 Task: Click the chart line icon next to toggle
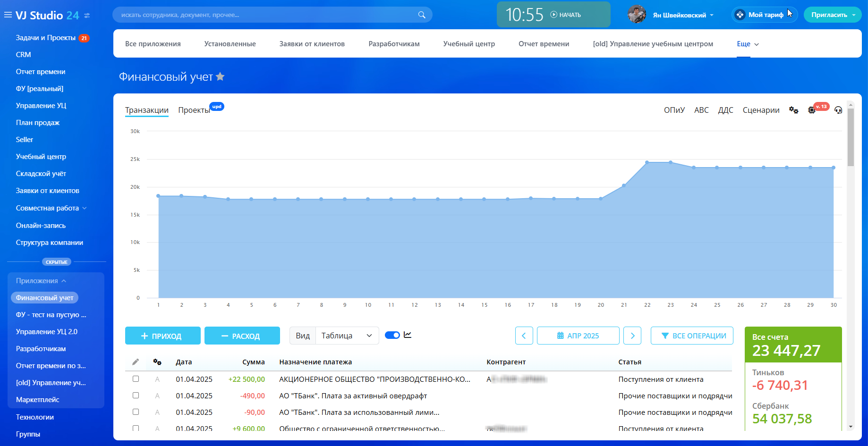[408, 335]
